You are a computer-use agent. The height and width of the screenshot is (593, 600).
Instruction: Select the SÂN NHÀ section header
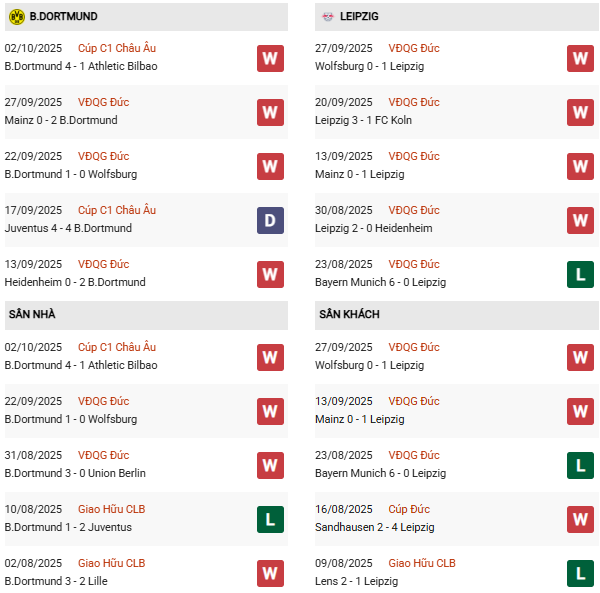click(x=32, y=314)
